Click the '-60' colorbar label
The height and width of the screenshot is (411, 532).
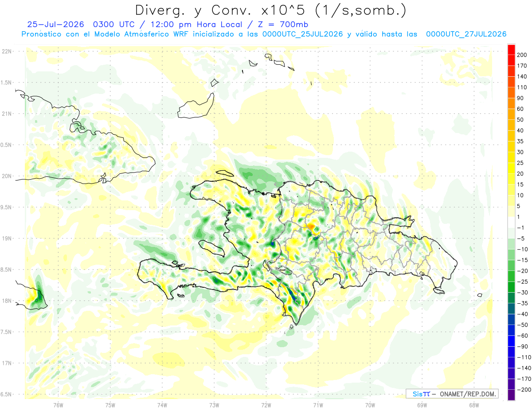tap(524, 336)
